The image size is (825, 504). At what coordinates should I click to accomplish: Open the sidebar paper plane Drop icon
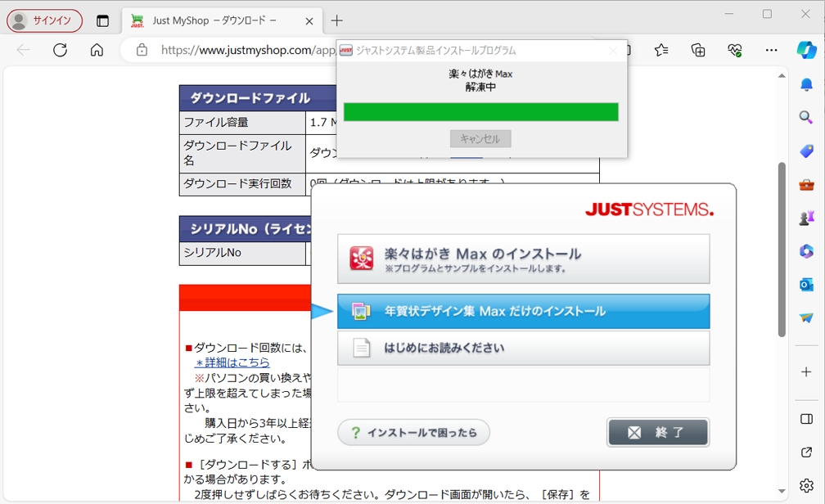tap(807, 317)
